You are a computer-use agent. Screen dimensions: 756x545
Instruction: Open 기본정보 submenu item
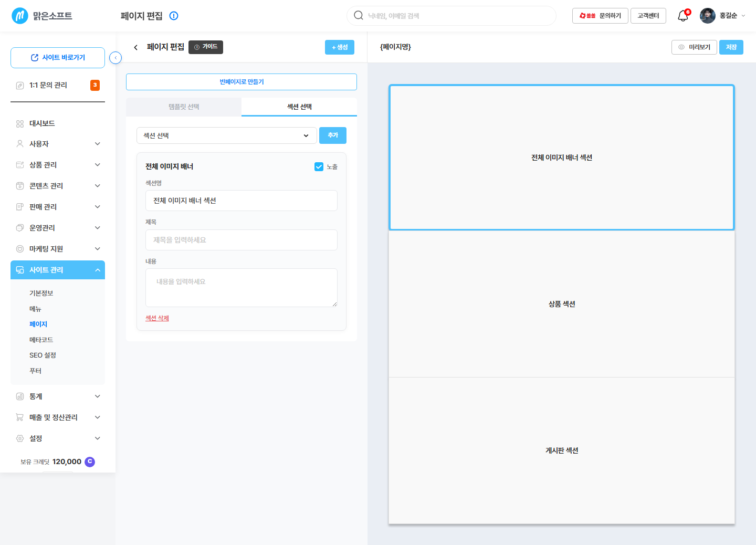pyautogui.click(x=41, y=294)
